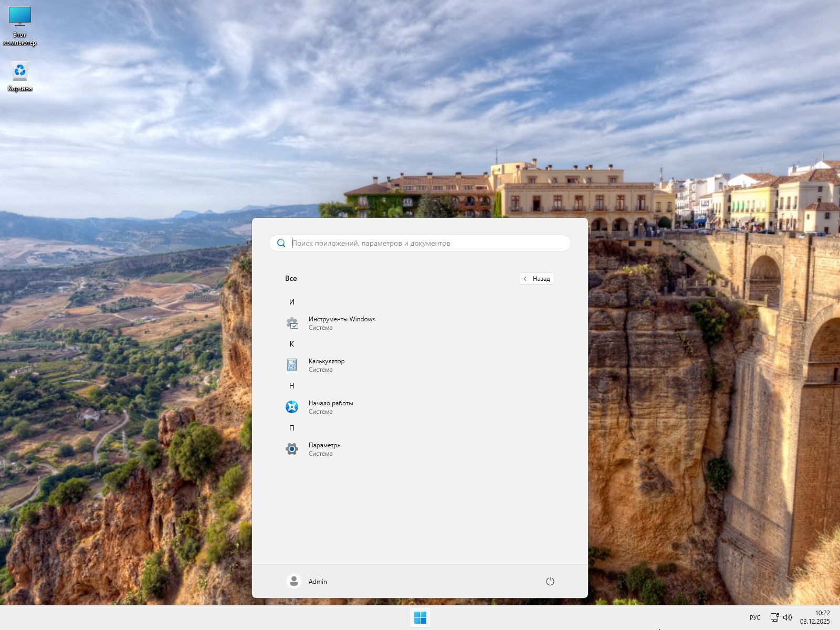Screen dimensions: 840x630
Task: Launch the Калькулятор app
Action: 326,365
